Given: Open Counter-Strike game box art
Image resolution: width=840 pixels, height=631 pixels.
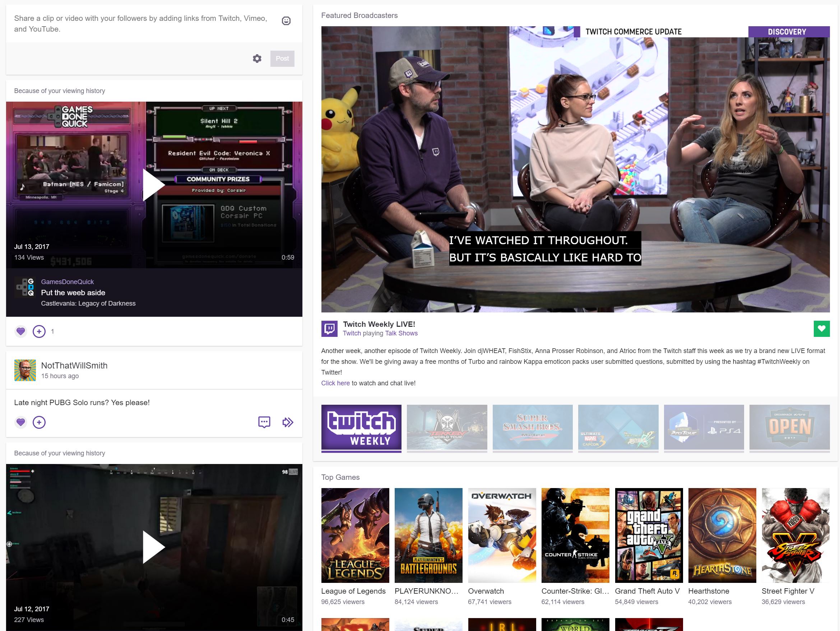Looking at the screenshot, I should point(575,535).
